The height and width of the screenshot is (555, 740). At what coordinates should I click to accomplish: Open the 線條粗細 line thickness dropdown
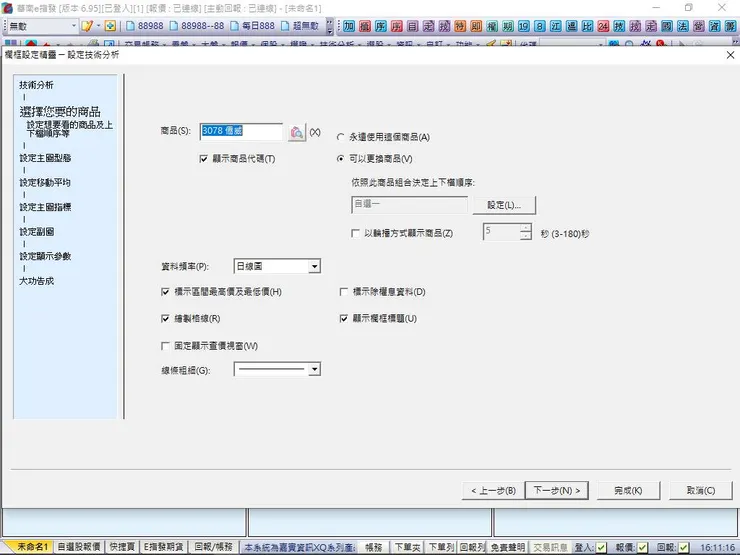[x=314, y=369]
